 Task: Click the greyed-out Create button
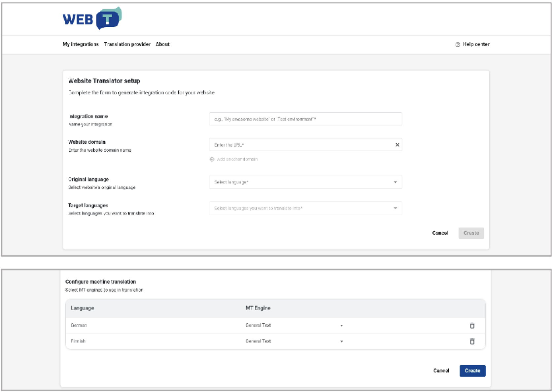471,233
